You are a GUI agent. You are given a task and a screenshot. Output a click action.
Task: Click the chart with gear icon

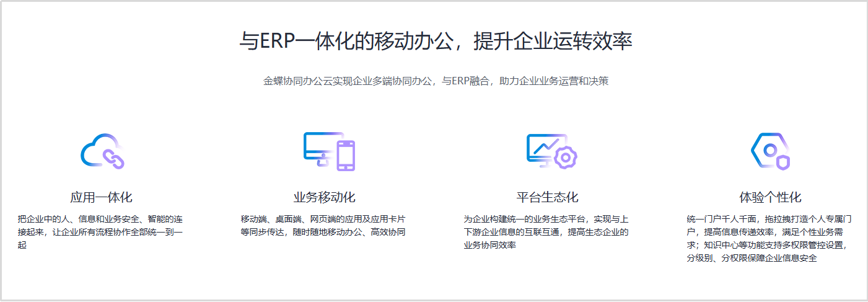tap(552, 151)
